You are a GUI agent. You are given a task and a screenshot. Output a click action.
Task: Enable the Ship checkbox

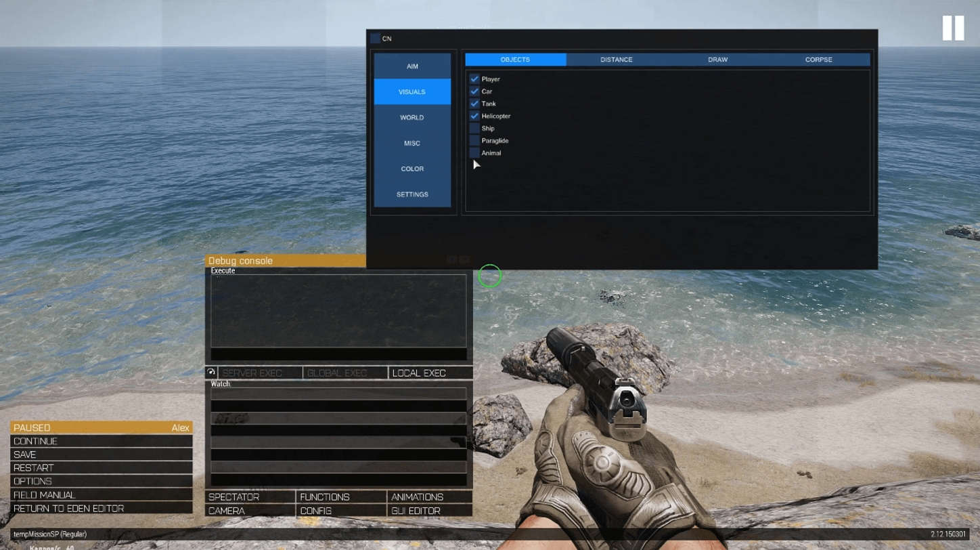tap(474, 128)
